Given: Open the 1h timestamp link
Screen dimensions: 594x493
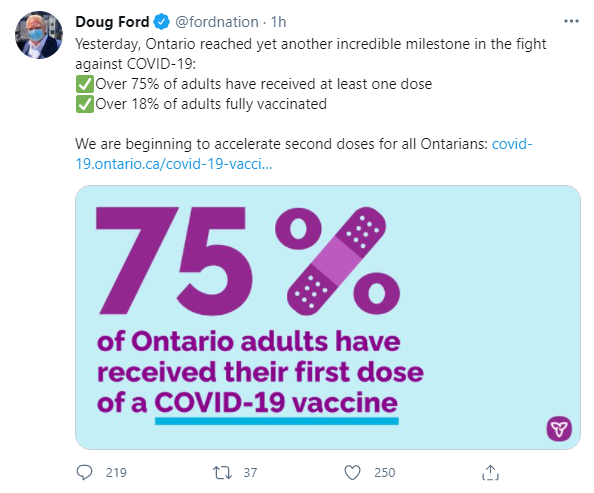Looking at the screenshot, I should (278, 22).
